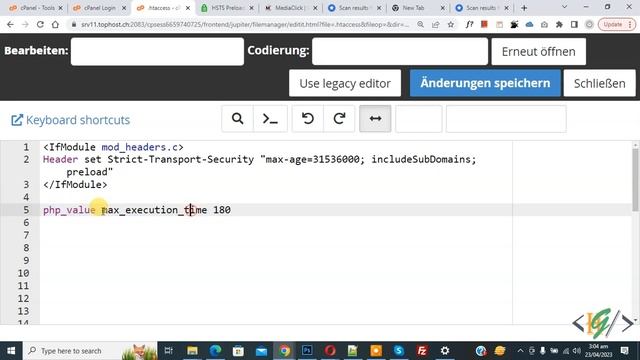Viewport: 640px width, 360px height.
Task: Open the Codierung selection field
Action: [x=400, y=51]
